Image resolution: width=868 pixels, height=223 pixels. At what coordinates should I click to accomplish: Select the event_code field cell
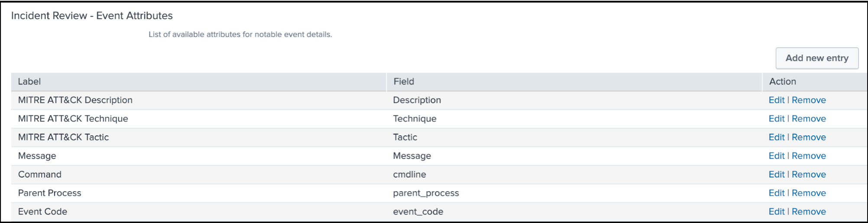pyautogui.click(x=574, y=212)
